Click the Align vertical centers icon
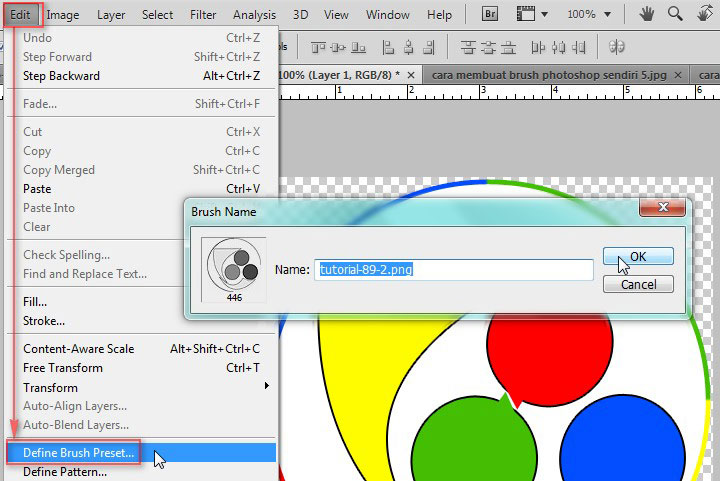Screen dimensions: 720x481 (338, 47)
